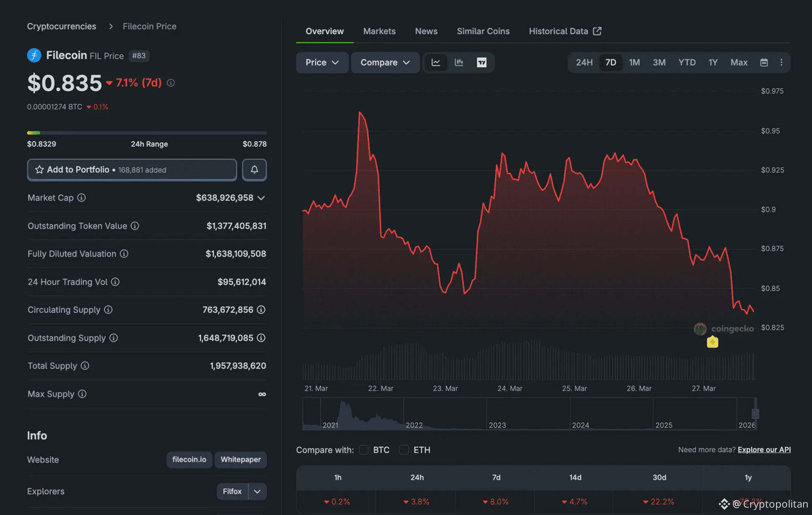Click the yellow sparkle marker under chart
This screenshot has height=515, width=812.
713,342
